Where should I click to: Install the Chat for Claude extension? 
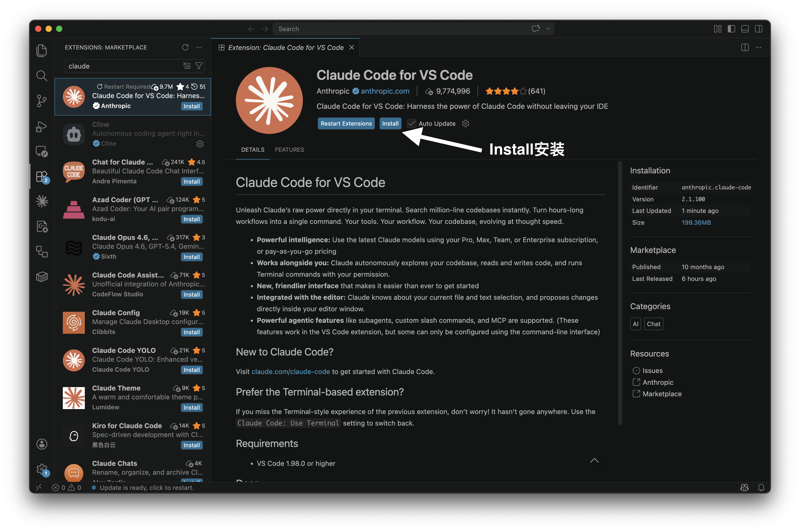tap(192, 182)
